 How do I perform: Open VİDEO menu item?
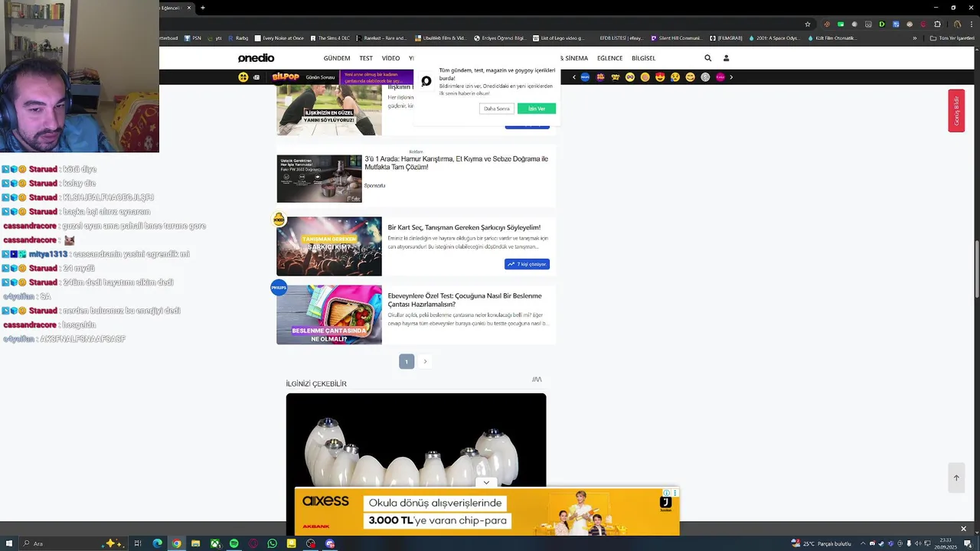pos(390,58)
